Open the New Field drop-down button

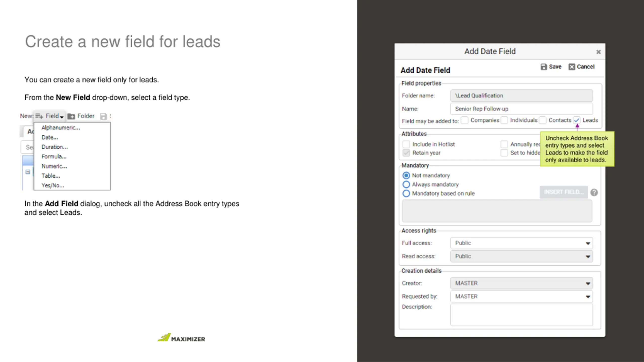[50, 116]
